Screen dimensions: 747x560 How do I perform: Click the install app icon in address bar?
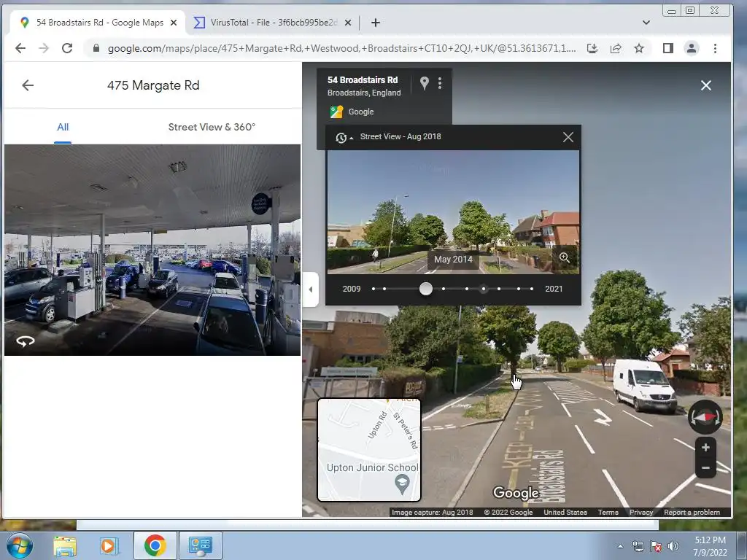[592, 48]
